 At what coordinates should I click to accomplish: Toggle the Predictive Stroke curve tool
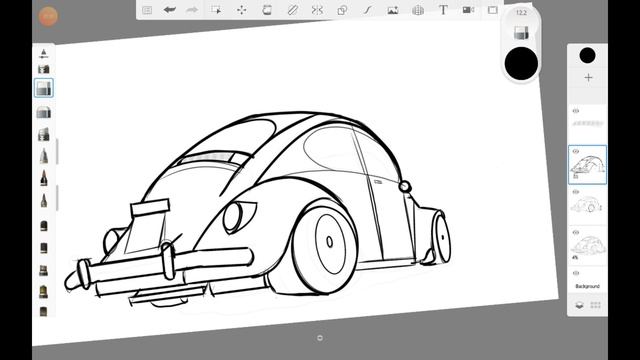[367, 10]
